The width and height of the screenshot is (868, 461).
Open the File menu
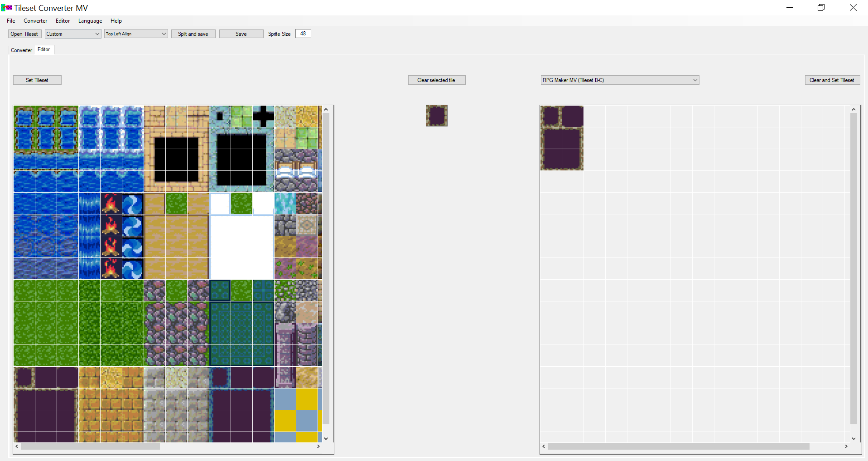pos(10,20)
